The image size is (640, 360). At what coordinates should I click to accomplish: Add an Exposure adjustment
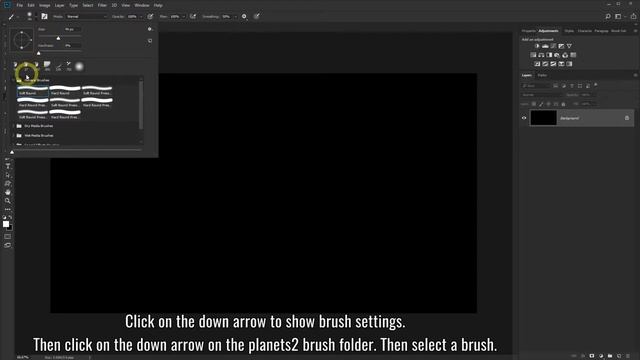561,46
